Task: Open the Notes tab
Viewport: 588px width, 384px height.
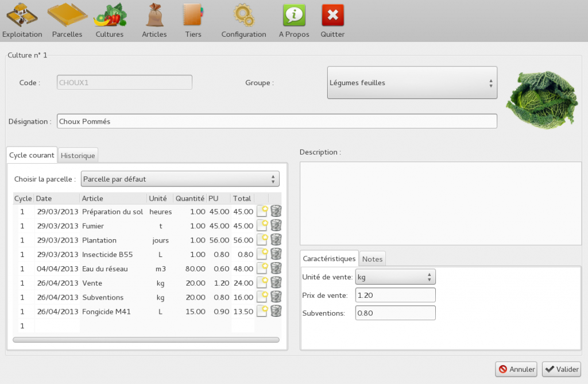Action: point(372,259)
